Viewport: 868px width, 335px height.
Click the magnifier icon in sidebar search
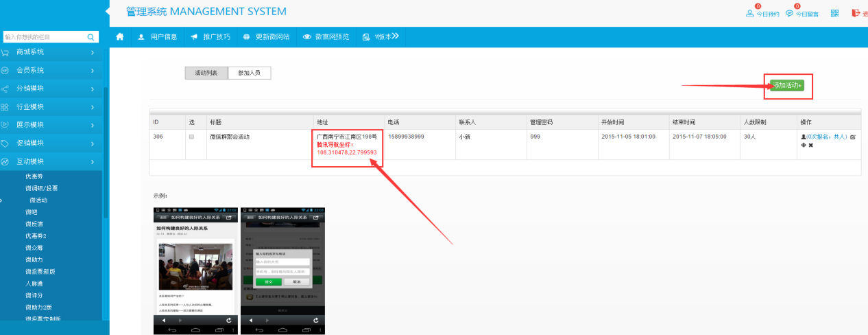tap(91, 37)
